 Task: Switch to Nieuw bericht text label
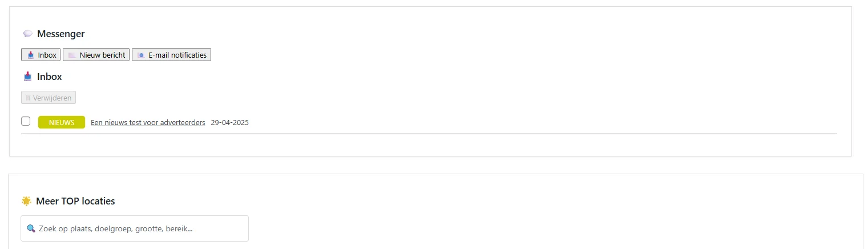[x=102, y=55]
